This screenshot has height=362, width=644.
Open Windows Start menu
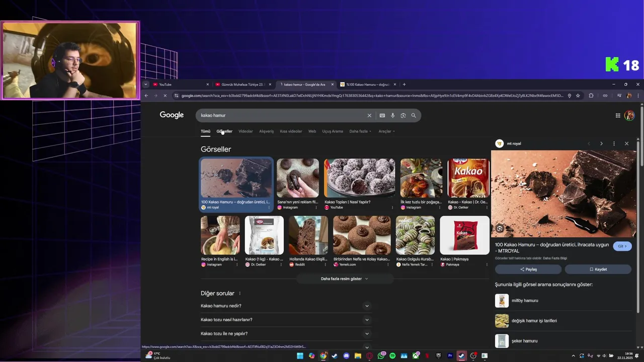point(300,356)
